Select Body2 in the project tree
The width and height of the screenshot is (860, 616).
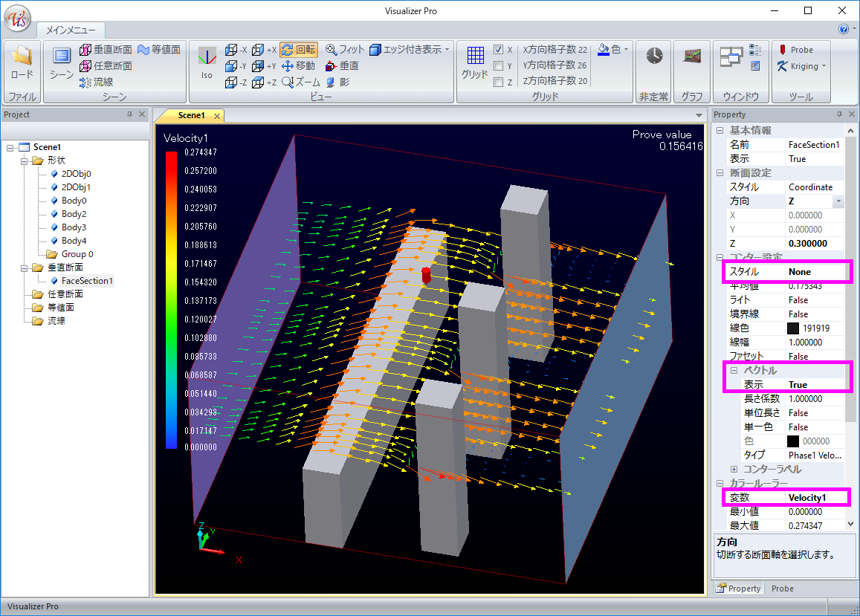point(74,214)
